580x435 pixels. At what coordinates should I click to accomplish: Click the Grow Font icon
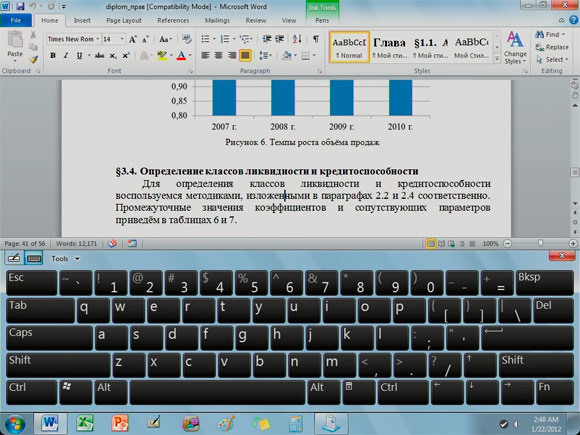[132, 39]
